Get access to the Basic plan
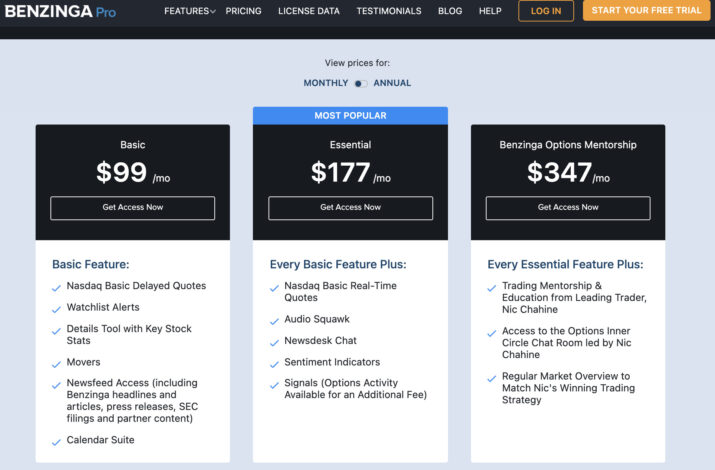715x470 pixels. point(133,208)
